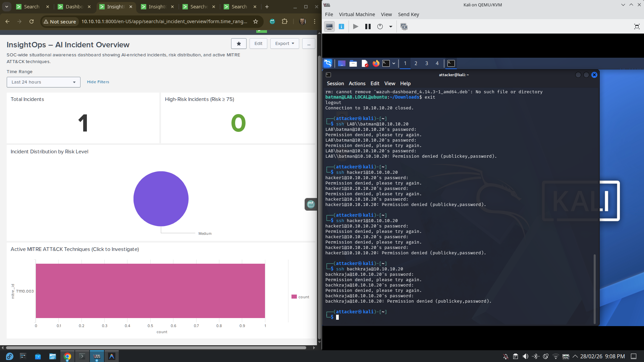The height and width of the screenshot is (362, 644).
Task: Open the Export dropdown
Action: click(x=284, y=44)
